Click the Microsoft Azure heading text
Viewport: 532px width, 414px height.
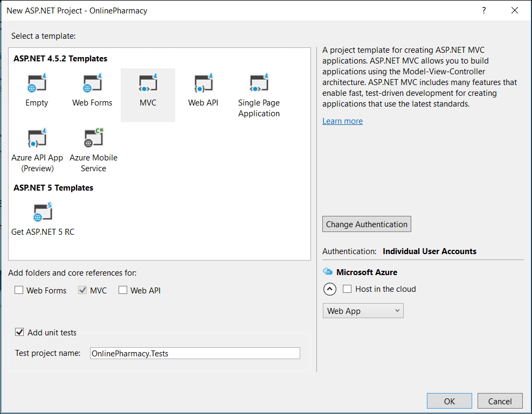coord(367,272)
